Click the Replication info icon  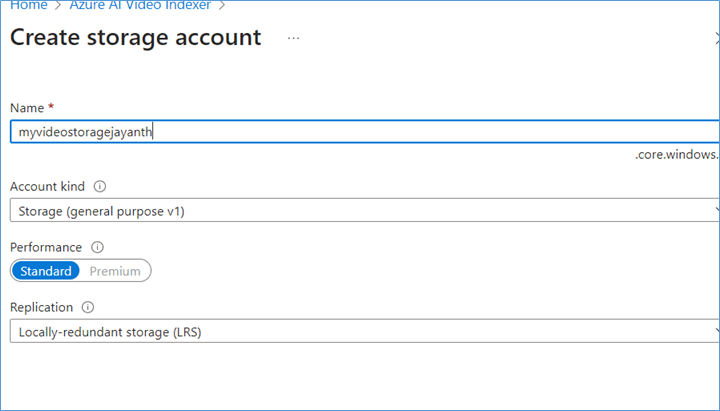coord(88,307)
